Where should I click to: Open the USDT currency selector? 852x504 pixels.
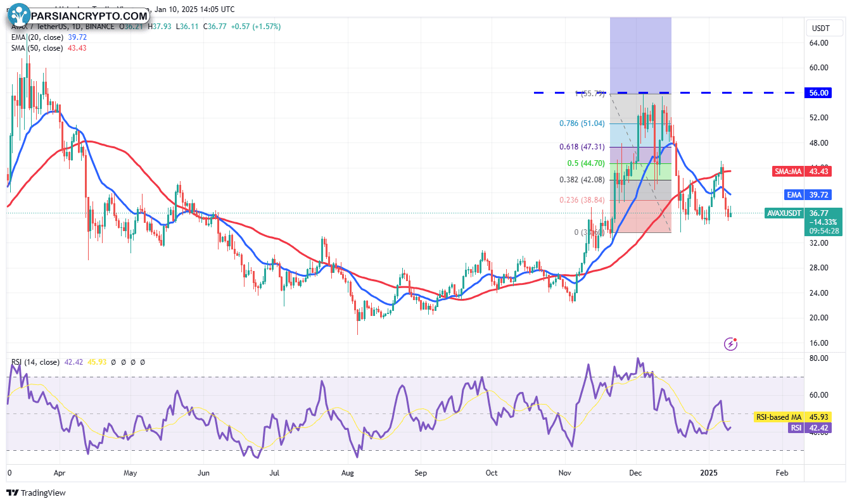tap(825, 28)
